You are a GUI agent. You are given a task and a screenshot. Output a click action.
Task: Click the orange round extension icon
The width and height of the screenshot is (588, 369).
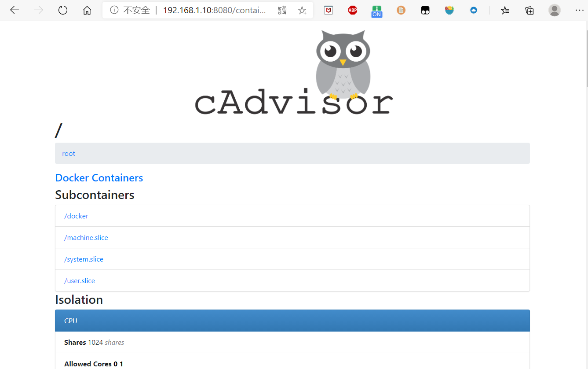click(401, 10)
